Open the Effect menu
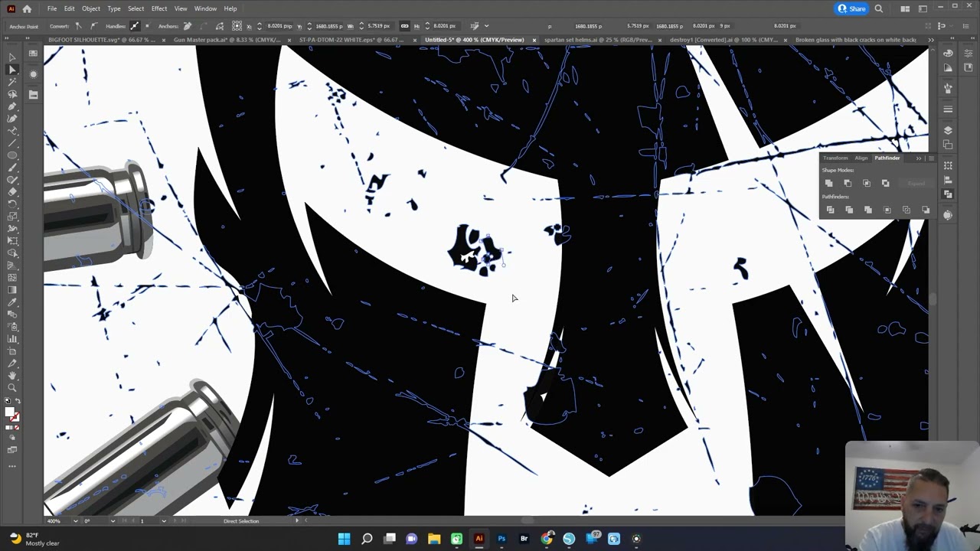The height and width of the screenshot is (551, 980). point(159,8)
